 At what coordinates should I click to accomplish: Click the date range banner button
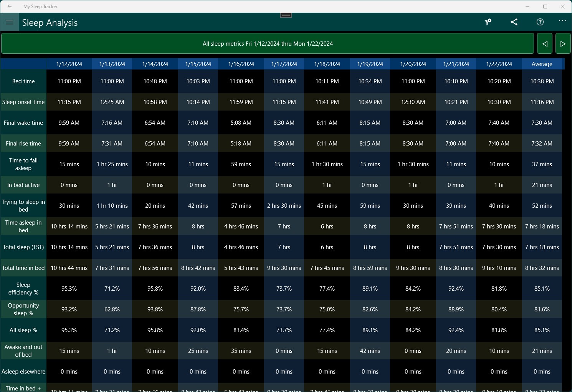coord(268,43)
